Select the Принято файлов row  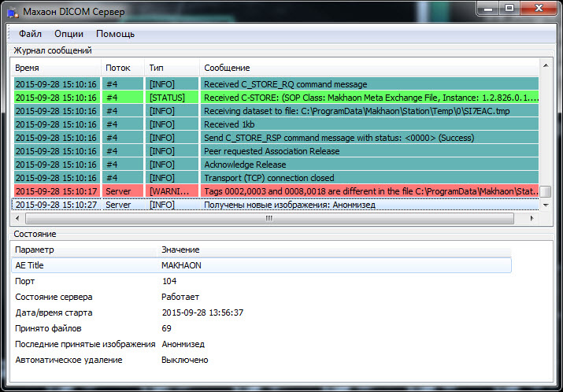coord(261,328)
